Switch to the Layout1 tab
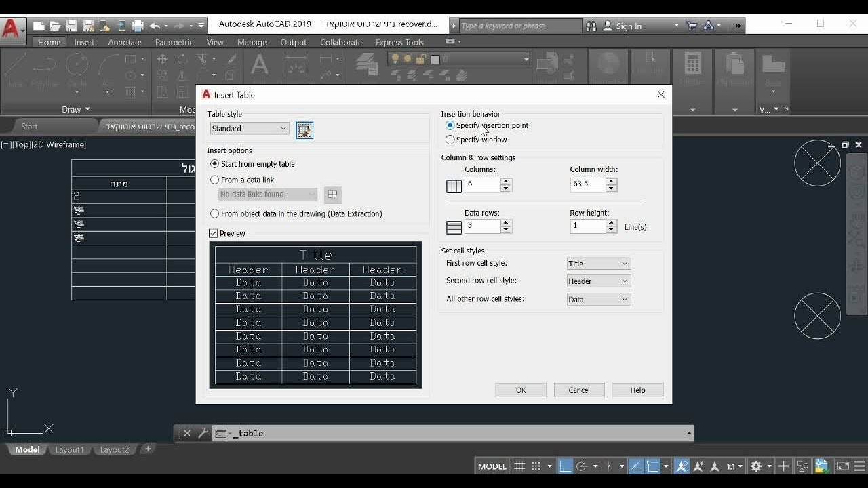 tap(69, 449)
